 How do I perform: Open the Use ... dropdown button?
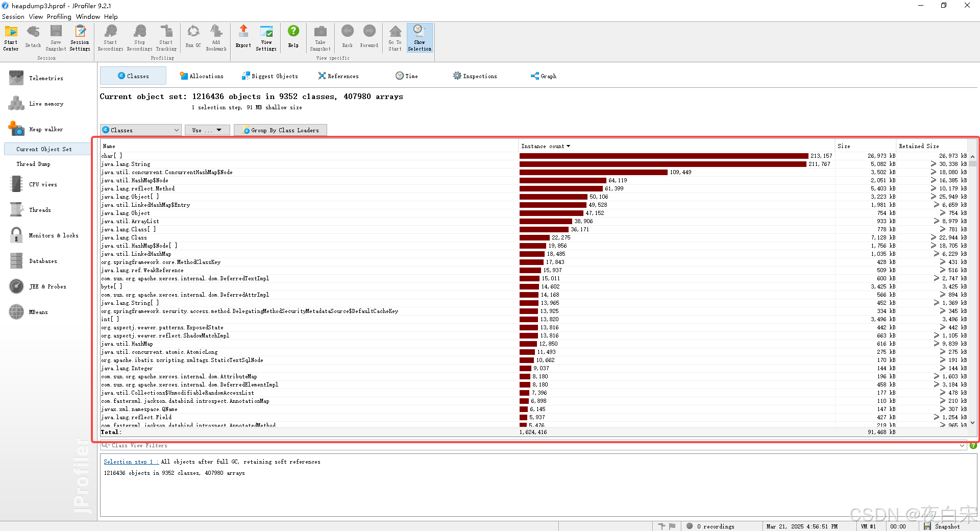tap(207, 130)
